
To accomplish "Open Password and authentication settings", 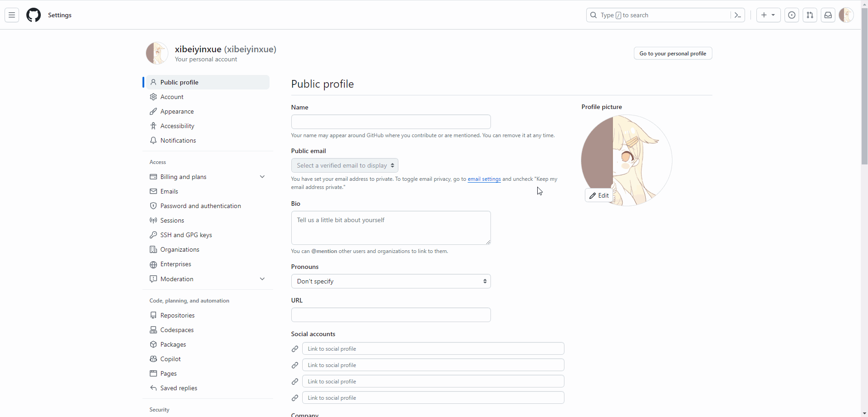I will click(x=201, y=206).
